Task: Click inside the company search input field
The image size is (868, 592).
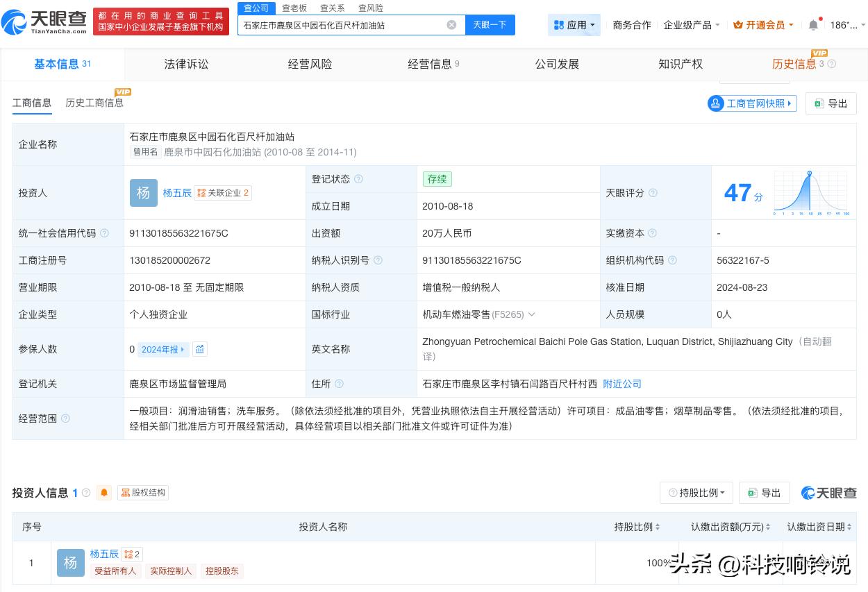Action: click(347, 24)
